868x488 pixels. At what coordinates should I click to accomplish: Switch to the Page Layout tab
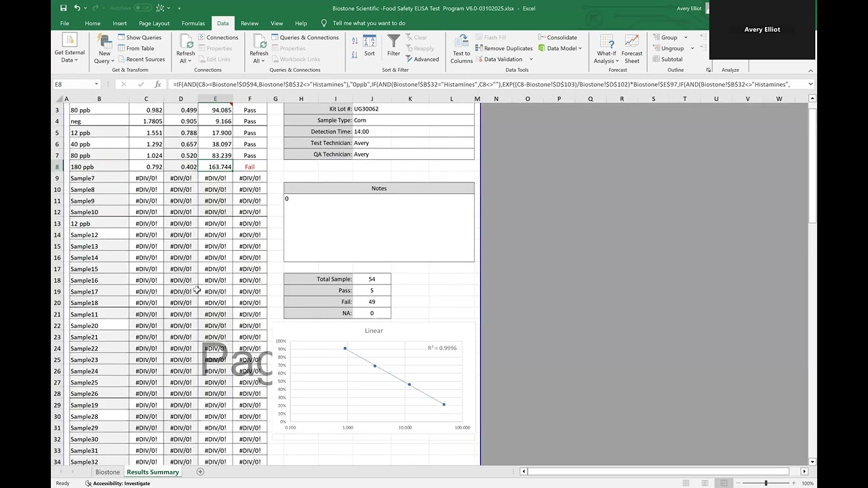(x=154, y=23)
